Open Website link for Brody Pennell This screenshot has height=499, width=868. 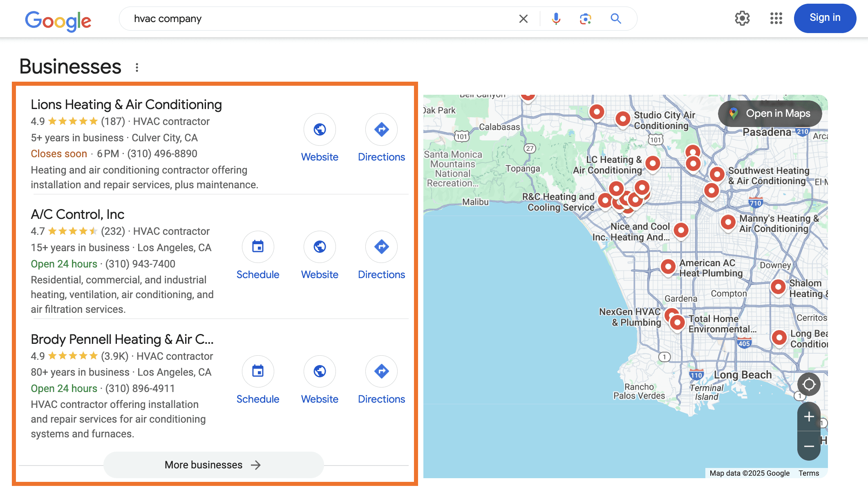[x=320, y=399]
